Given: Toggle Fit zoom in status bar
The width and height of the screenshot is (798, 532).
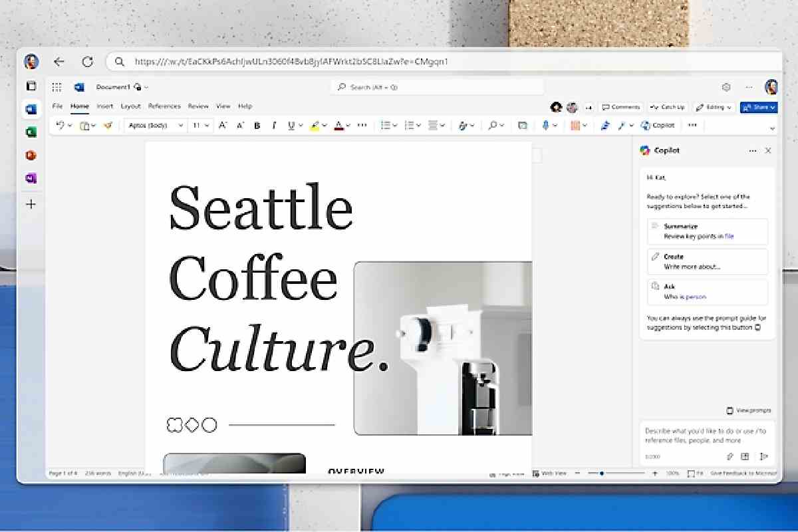Looking at the screenshot, I should pyautogui.click(x=695, y=473).
